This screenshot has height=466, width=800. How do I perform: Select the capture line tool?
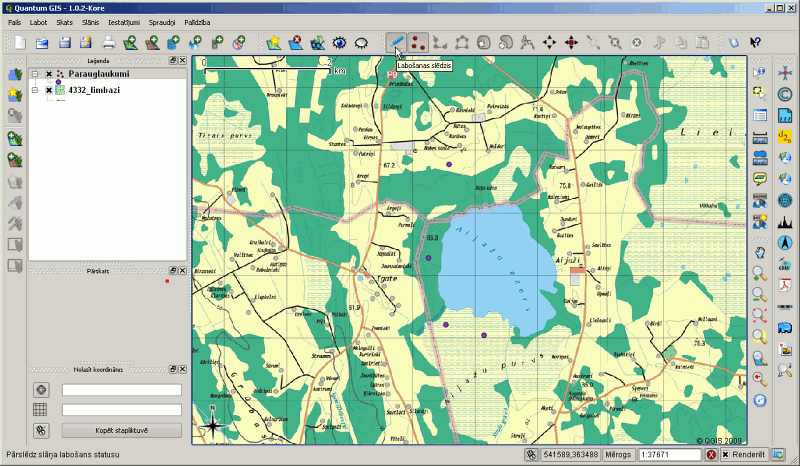pos(440,42)
